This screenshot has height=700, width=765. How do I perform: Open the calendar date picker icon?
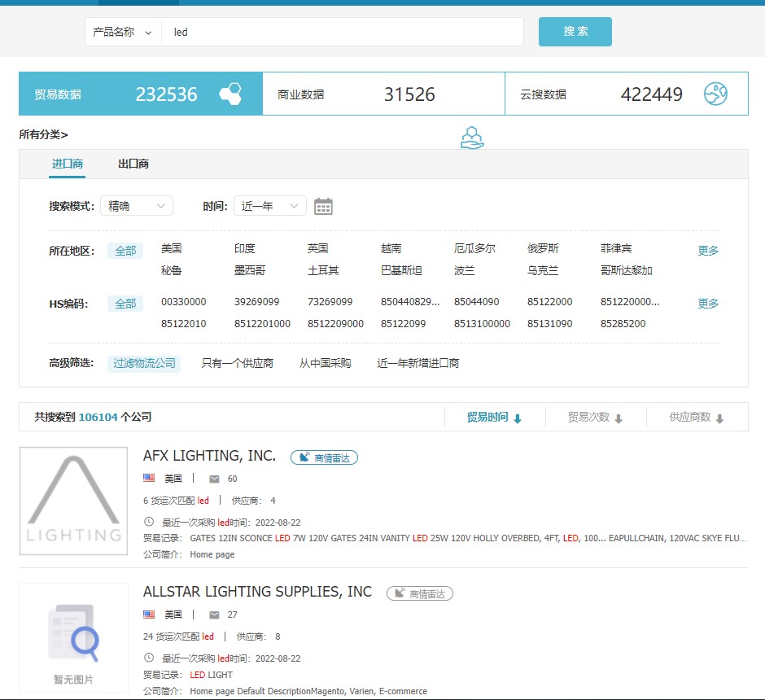click(323, 207)
